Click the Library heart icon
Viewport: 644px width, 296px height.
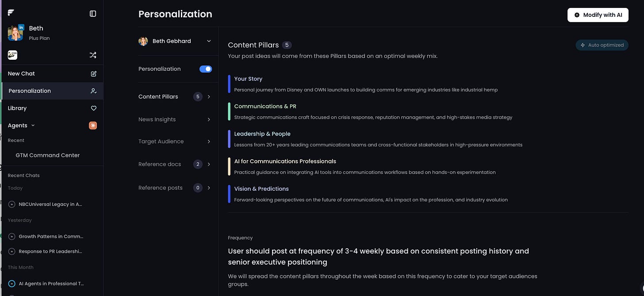93,108
